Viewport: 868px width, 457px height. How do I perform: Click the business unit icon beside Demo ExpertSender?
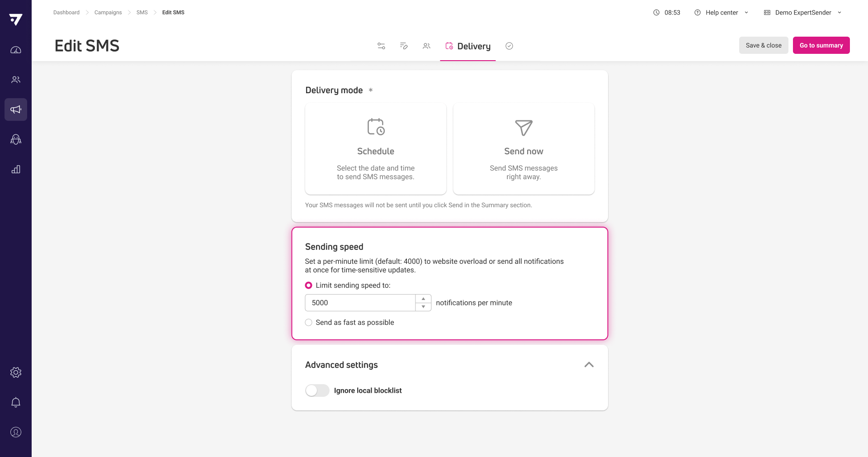coord(767,13)
